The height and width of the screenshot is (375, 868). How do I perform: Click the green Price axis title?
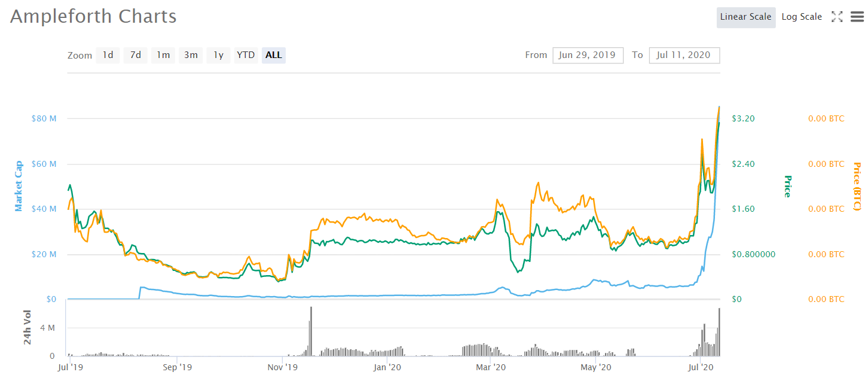coord(787,186)
